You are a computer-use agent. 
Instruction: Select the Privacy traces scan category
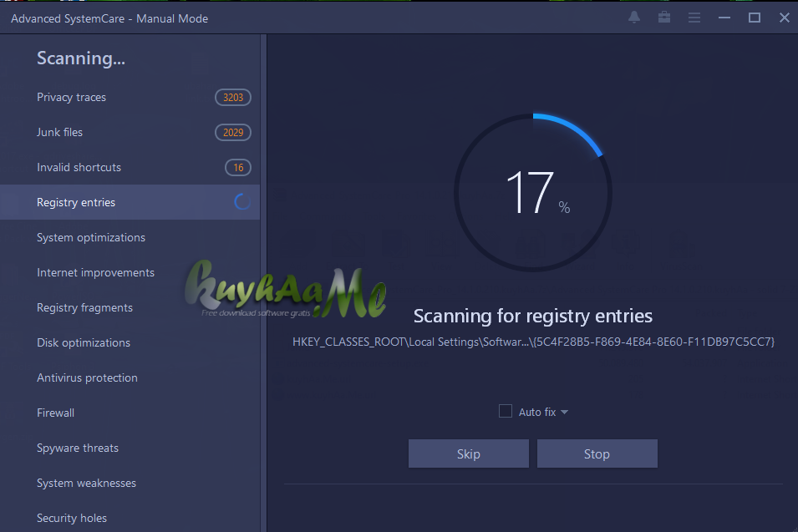click(71, 97)
